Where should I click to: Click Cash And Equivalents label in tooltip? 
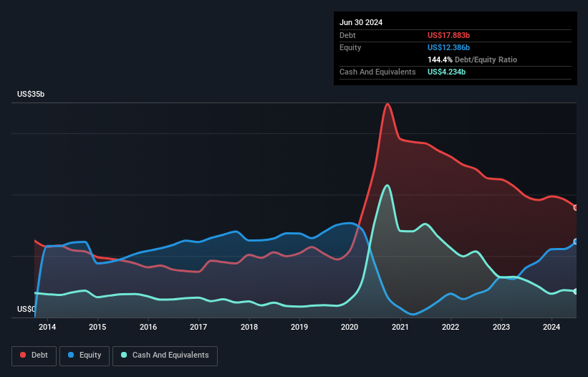click(x=377, y=72)
